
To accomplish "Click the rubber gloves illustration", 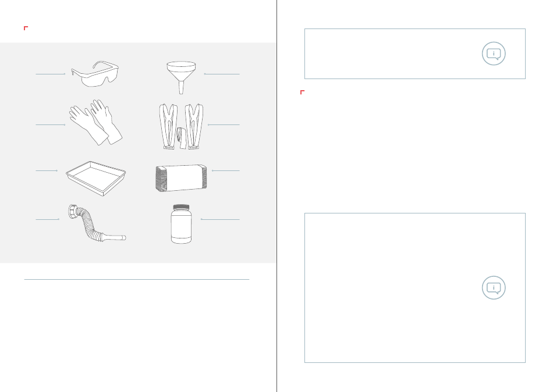I will 95,122.
